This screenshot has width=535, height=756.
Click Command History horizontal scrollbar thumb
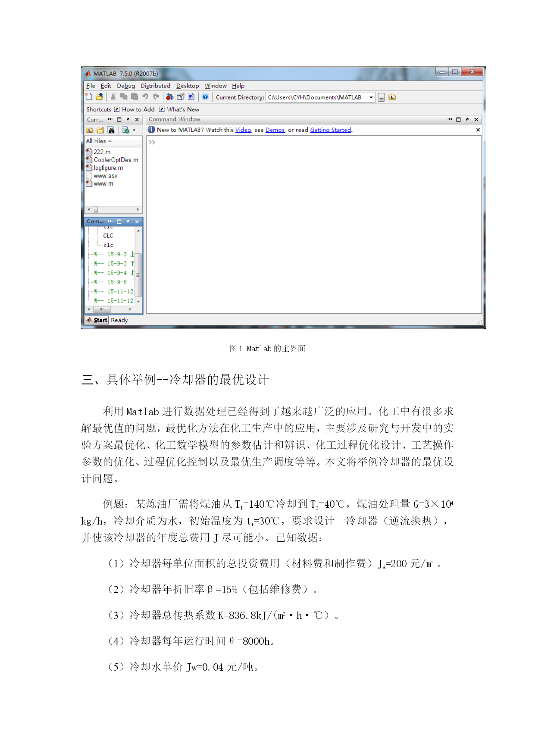(x=102, y=309)
